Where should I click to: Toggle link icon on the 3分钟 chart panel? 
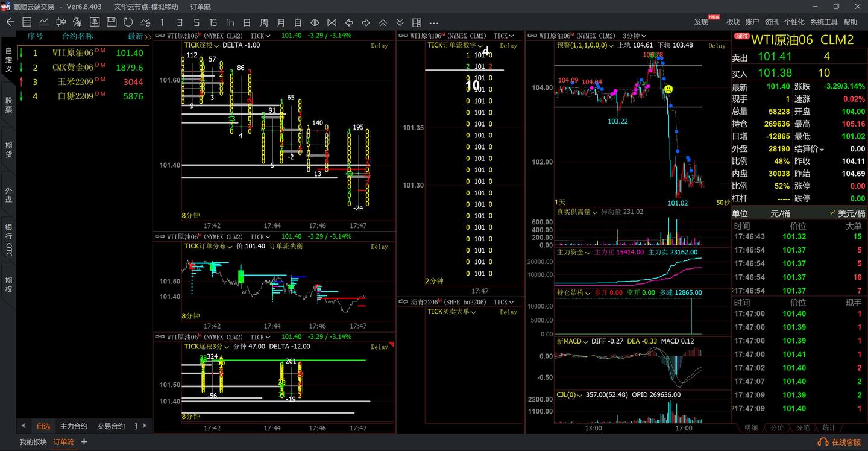[x=532, y=36]
